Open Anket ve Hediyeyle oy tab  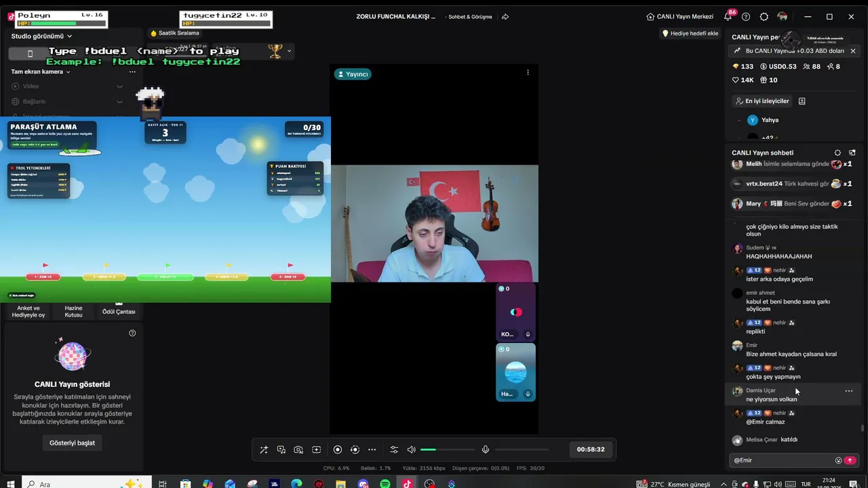click(x=28, y=312)
